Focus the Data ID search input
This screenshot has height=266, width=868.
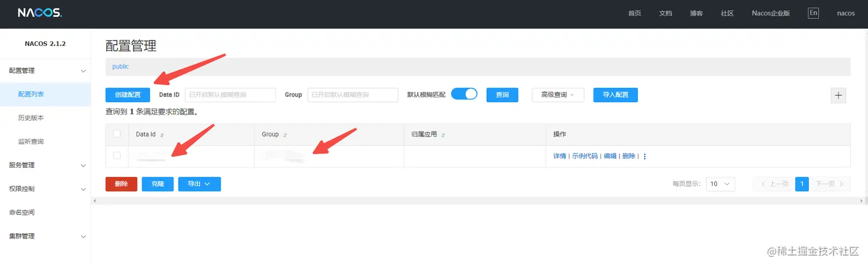click(230, 95)
